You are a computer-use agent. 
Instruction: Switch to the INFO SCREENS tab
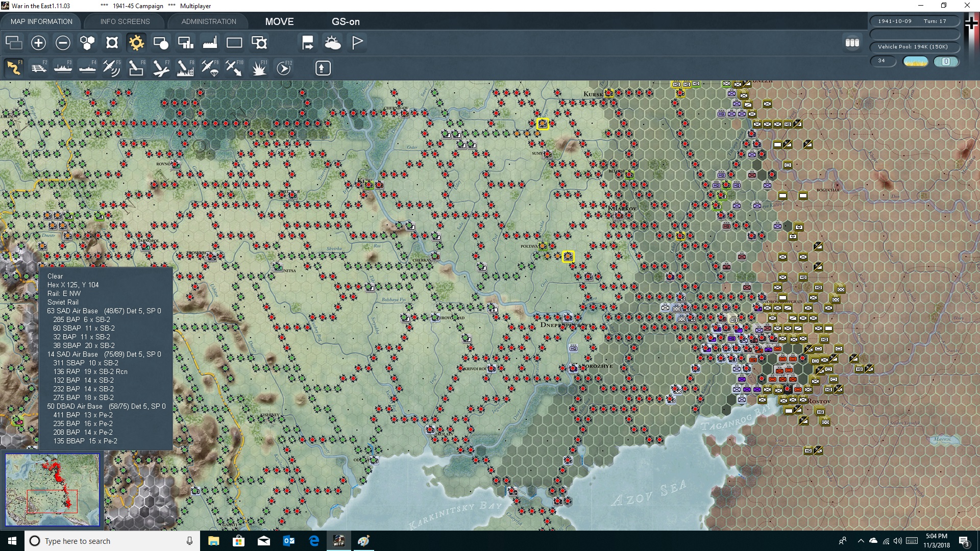click(x=125, y=21)
